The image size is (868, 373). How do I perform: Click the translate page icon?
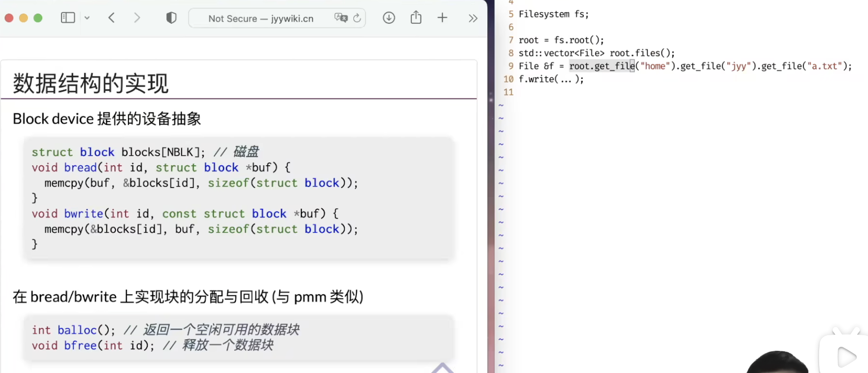click(341, 18)
